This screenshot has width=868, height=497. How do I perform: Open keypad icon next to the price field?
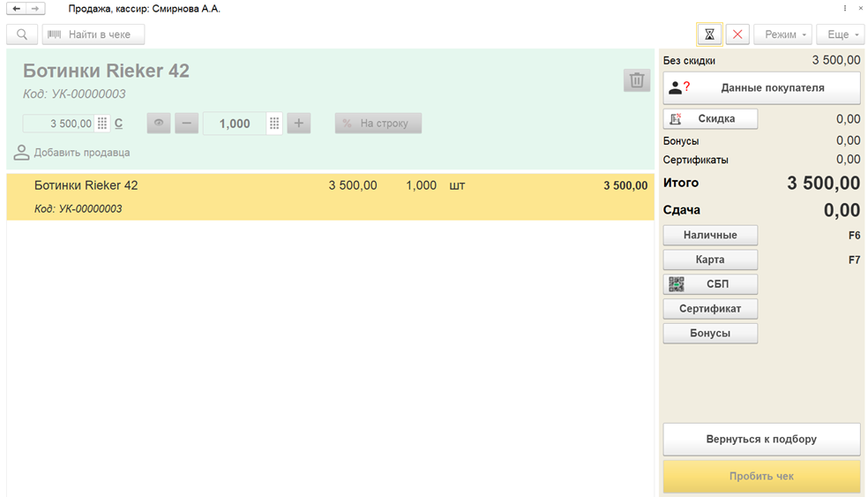click(x=102, y=124)
